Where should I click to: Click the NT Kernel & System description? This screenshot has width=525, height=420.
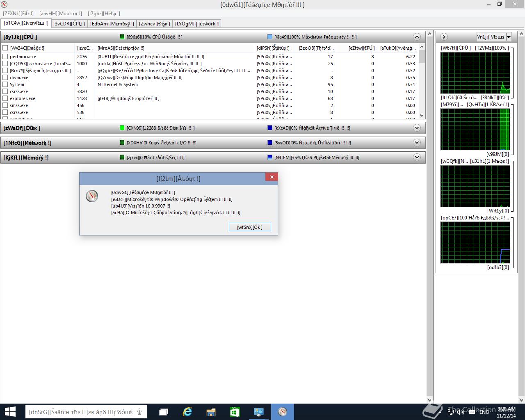(x=118, y=84)
